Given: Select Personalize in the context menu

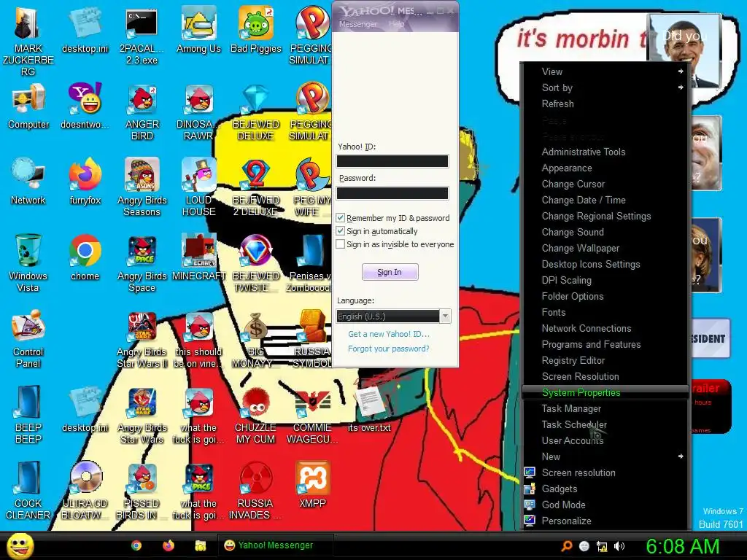Looking at the screenshot, I should [605, 521].
